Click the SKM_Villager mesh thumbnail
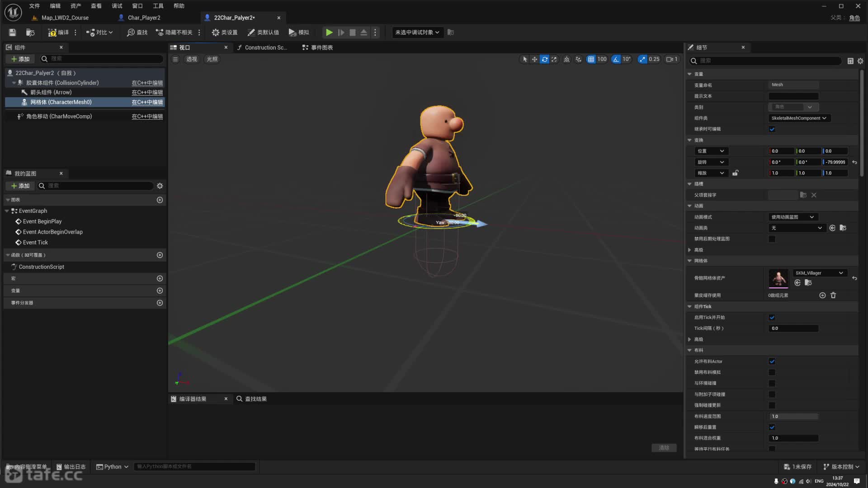 pyautogui.click(x=778, y=278)
